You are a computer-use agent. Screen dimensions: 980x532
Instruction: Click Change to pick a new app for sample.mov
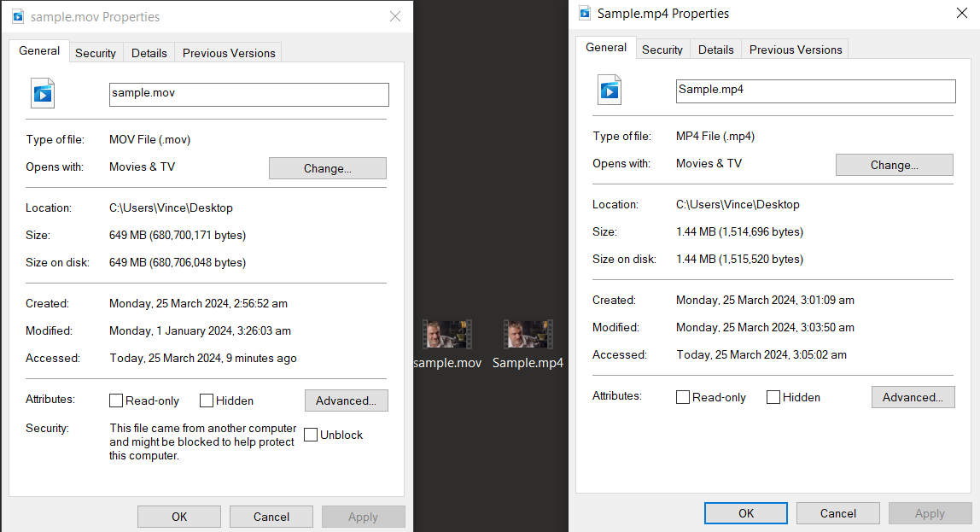327,167
